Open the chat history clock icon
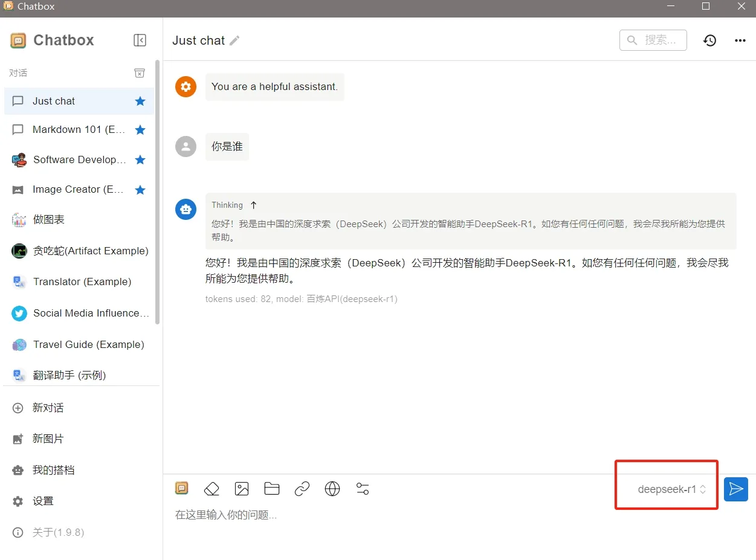Image resolution: width=756 pixels, height=560 pixels. [710, 40]
